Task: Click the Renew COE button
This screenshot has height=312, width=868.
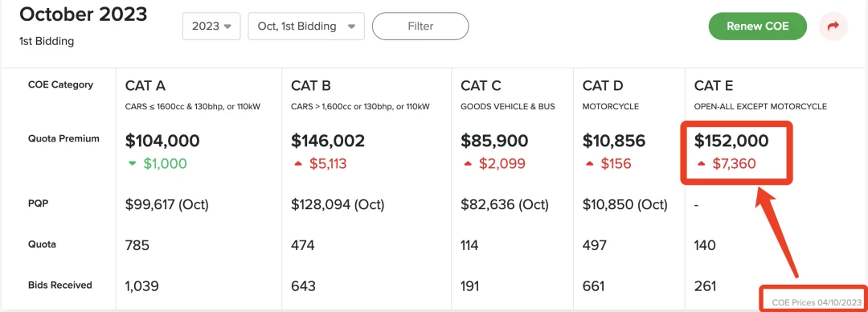Action: point(757,26)
